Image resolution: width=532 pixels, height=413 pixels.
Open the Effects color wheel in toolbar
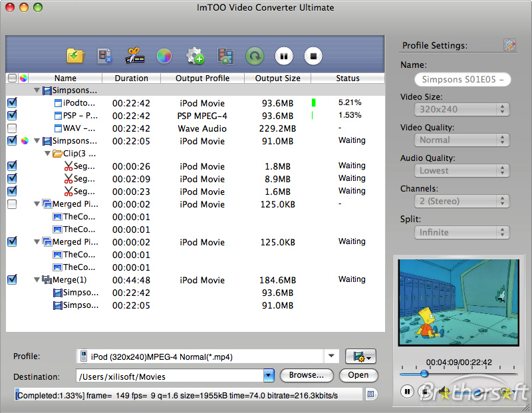(x=164, y=56)
